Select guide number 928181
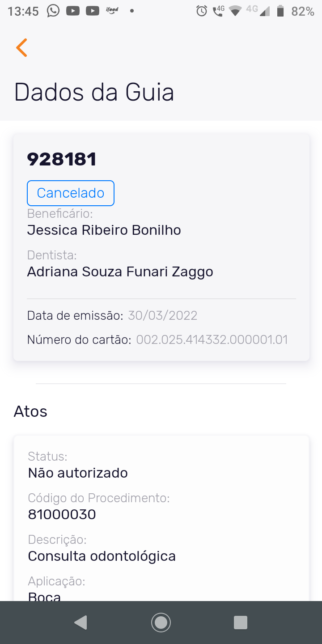 coord(62,159)
